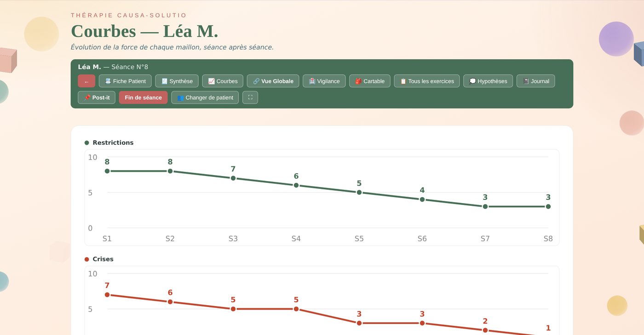Image resolution: width=644 pixels, height=335 pixels.
Task: Open Vue Globale link view
Action: point(273,81)
